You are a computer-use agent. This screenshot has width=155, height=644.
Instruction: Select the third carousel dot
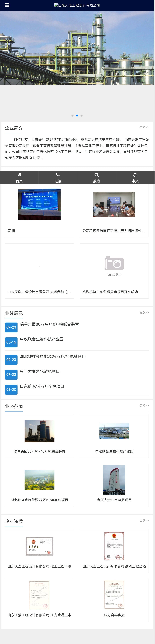coord(82,116)
